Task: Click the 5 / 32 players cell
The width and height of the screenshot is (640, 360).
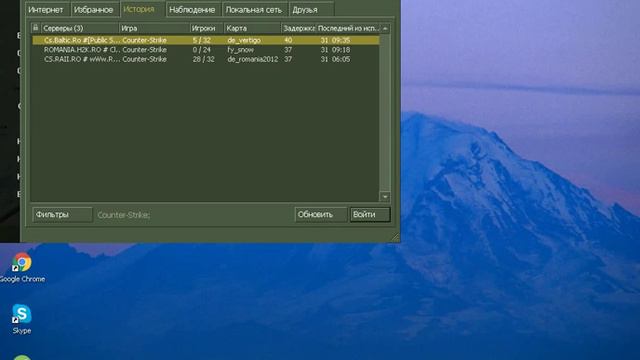Action: (202, 40)
